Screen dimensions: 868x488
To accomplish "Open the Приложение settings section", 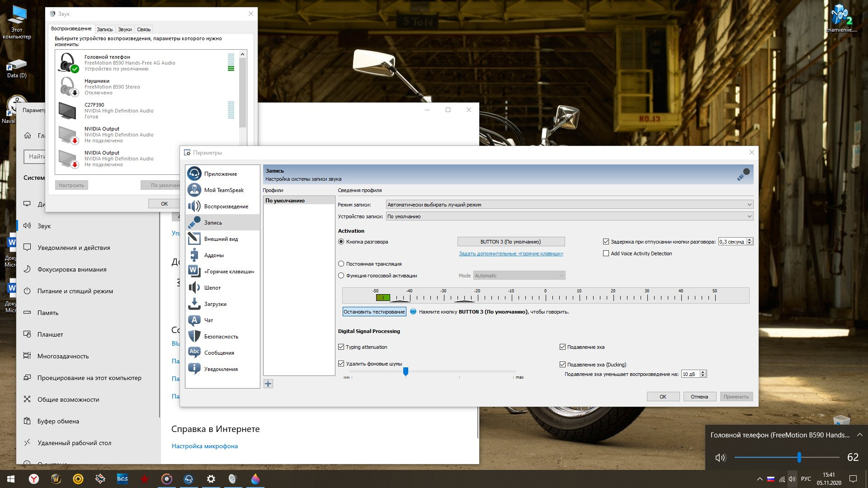I will point(220,174).
